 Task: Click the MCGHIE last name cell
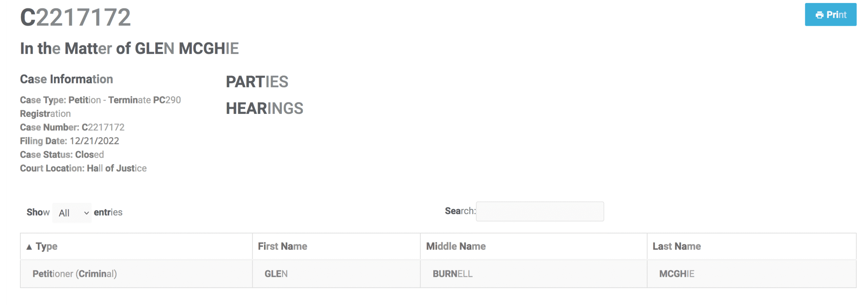(751, 274)
